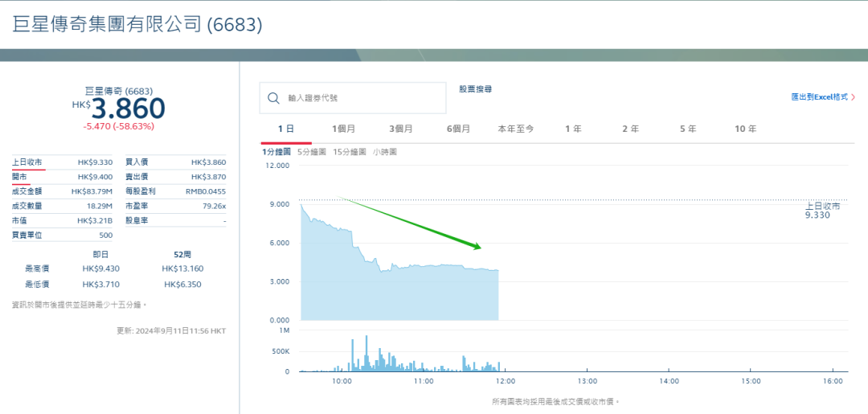Click the 股票搜尋 label
Viewport: 868px width, 414px height.
pyautogui.click(x=476, y=88)
